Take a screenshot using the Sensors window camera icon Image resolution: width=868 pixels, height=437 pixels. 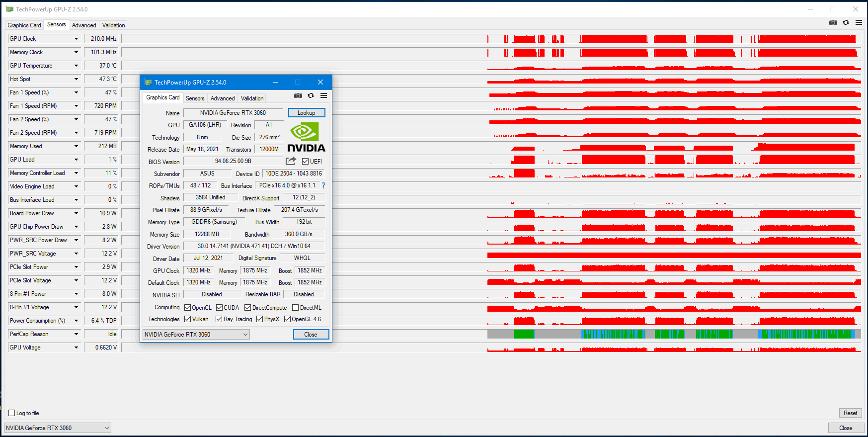(833, 22)
